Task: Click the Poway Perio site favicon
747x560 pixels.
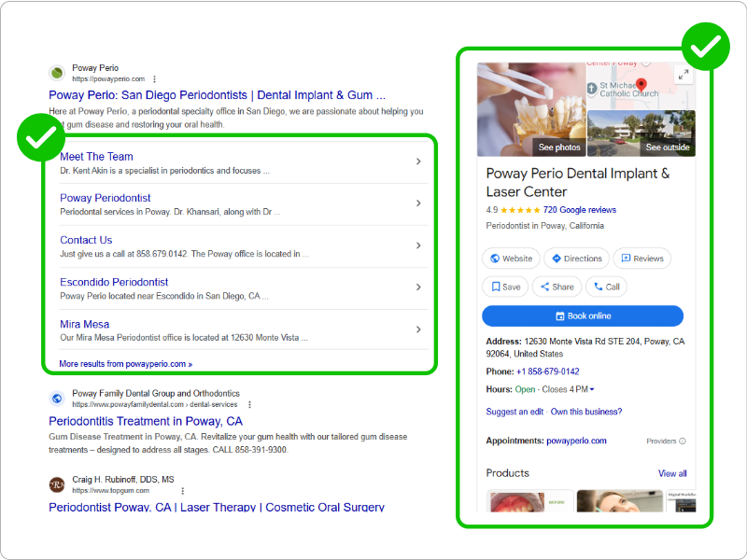Action: [57, 73]
